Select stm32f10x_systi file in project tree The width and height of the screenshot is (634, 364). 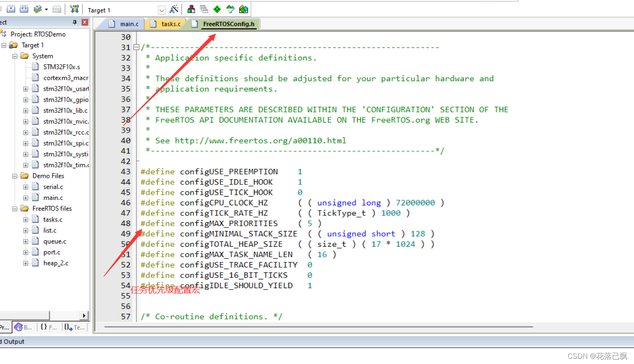[x=66, y=154]
